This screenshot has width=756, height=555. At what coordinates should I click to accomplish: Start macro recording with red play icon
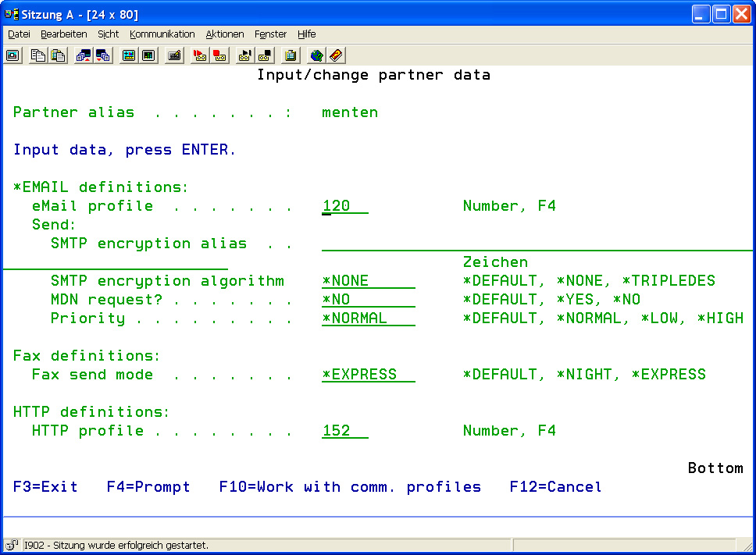click(x=200, y=55)
